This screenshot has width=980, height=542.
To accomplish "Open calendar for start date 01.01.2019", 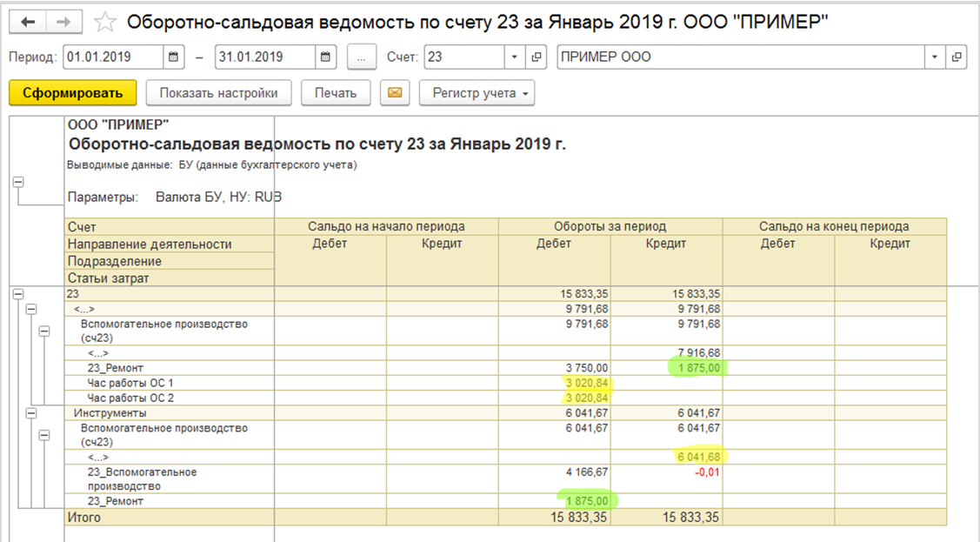I will (x=174, y=57).
